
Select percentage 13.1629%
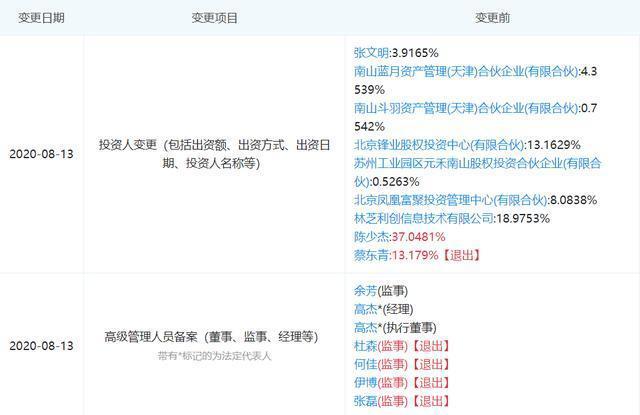[554, 145]
